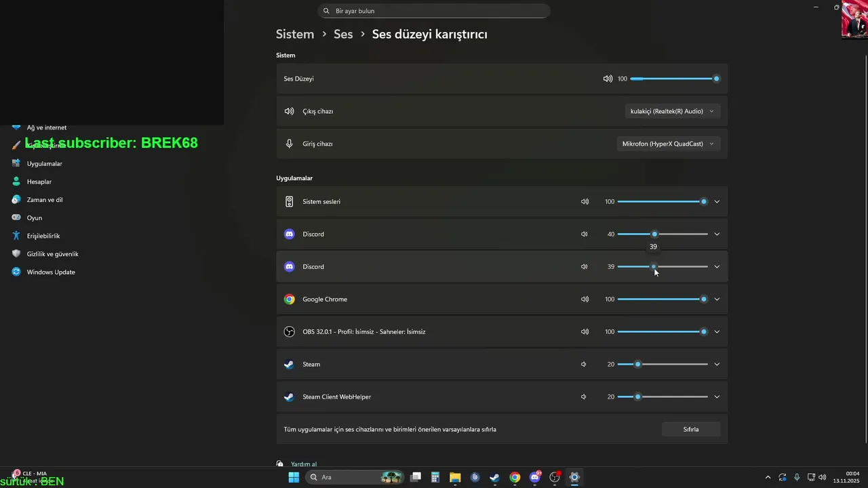The height and width of the screenshot is (488, 868).
Task: Open Discord from the taskbar
Action: tap(535, 477)
